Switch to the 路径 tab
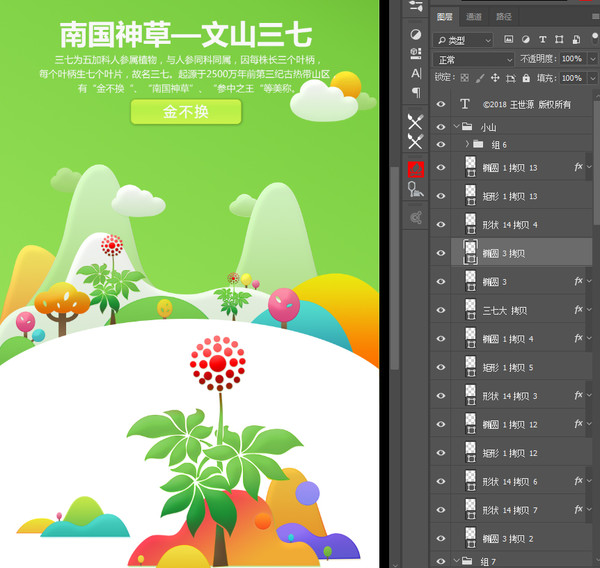 (x=504, y=17)
